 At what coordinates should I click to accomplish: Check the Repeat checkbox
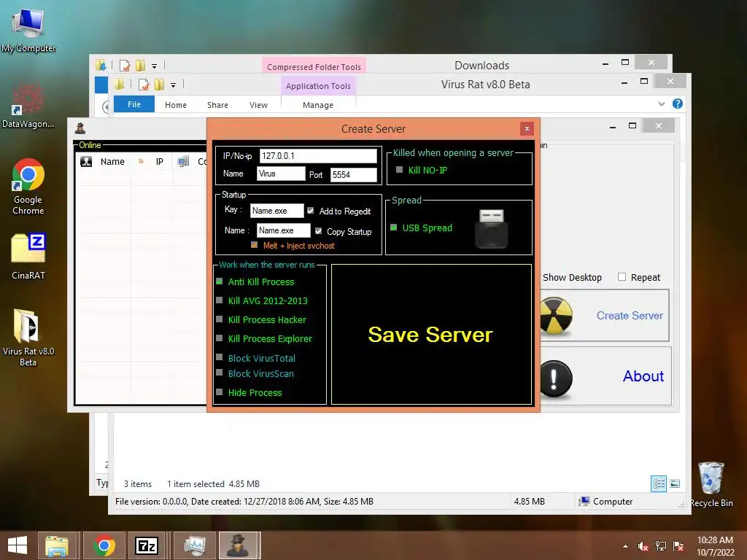point(622,276)
